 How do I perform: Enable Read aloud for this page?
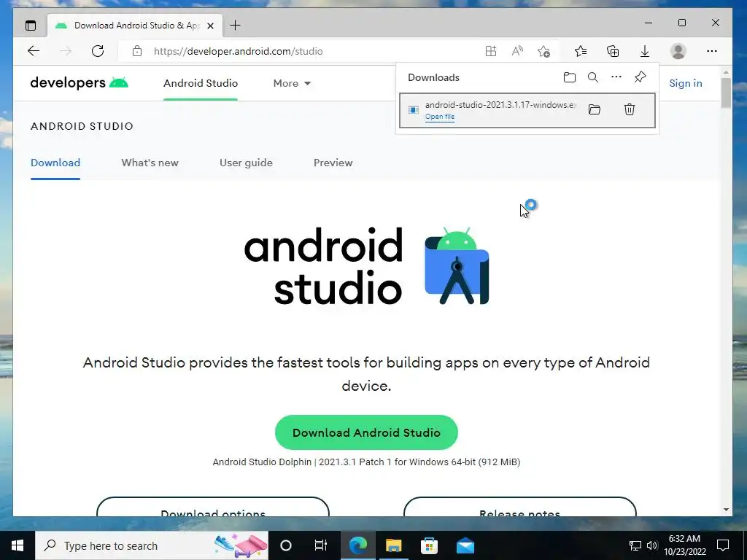pos(517,51)
